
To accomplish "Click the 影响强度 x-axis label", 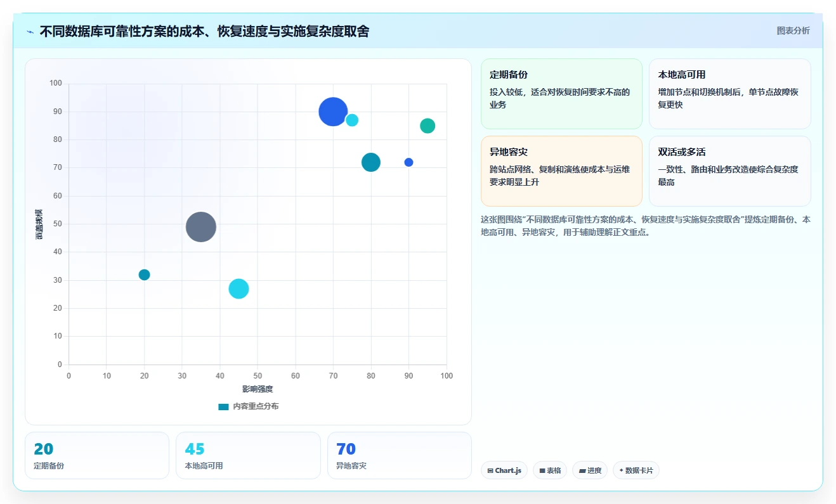I will coord(258,389).
